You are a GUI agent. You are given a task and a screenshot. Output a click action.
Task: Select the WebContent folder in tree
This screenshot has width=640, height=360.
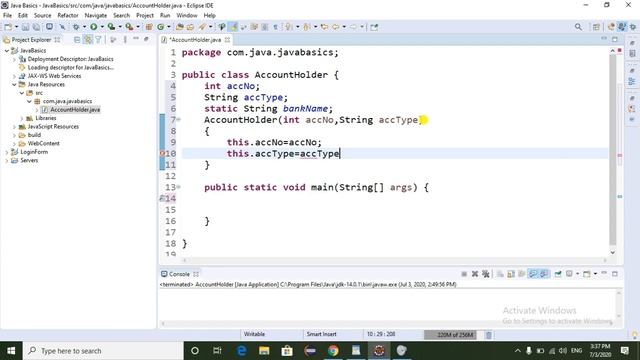(43, 144)
